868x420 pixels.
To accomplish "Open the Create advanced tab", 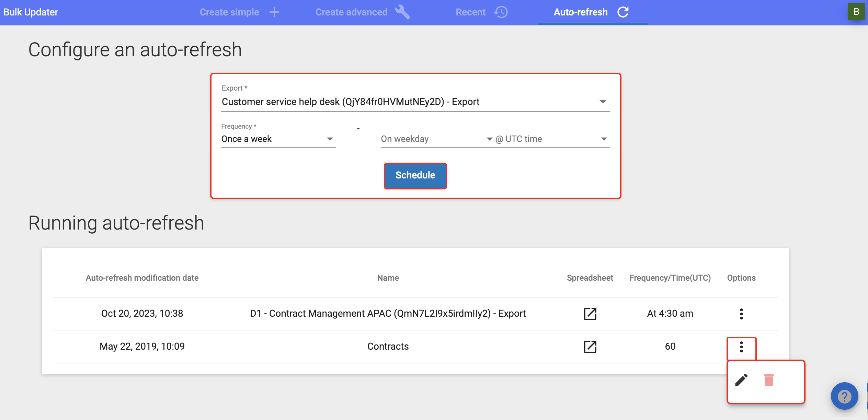I will [362, 12].
